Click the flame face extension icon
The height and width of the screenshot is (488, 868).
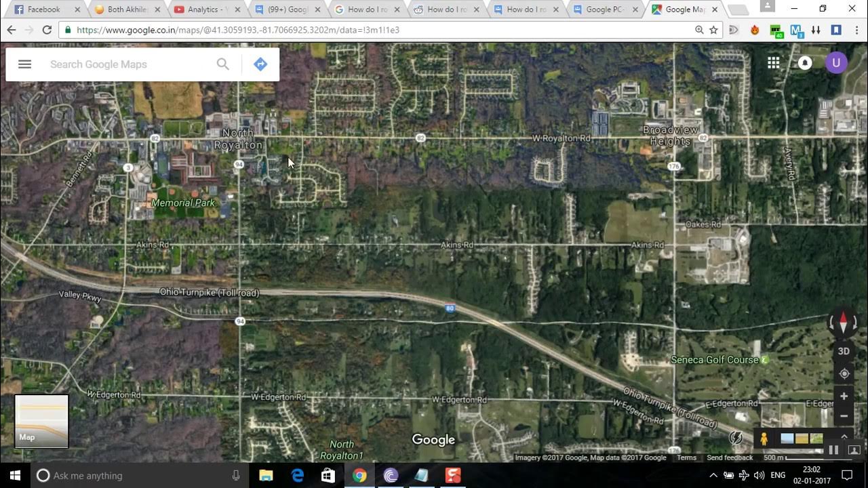pos(755,30)
